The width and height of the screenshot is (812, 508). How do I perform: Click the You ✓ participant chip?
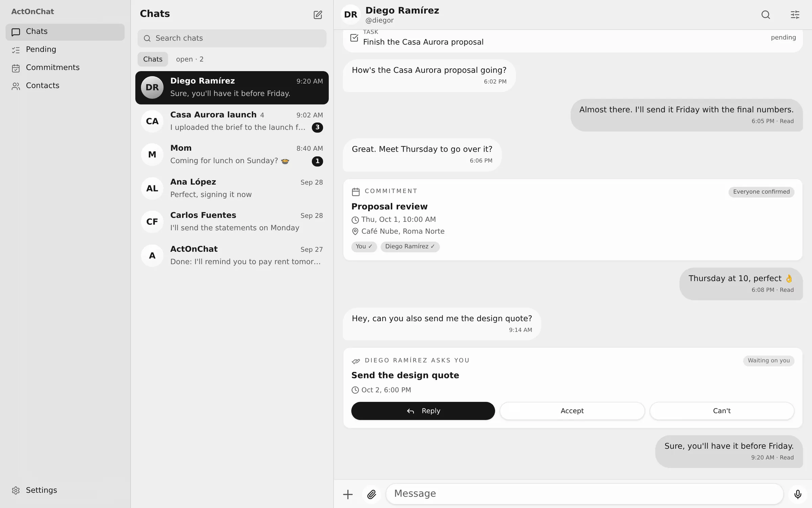[x=364, y=247]
